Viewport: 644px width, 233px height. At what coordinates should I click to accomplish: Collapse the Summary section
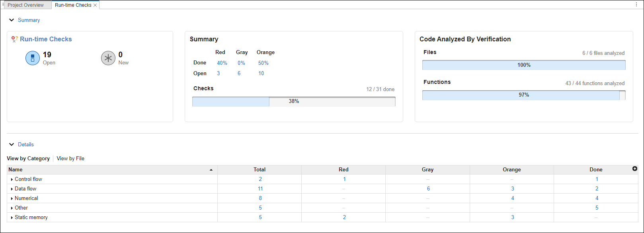click(12, 20)
